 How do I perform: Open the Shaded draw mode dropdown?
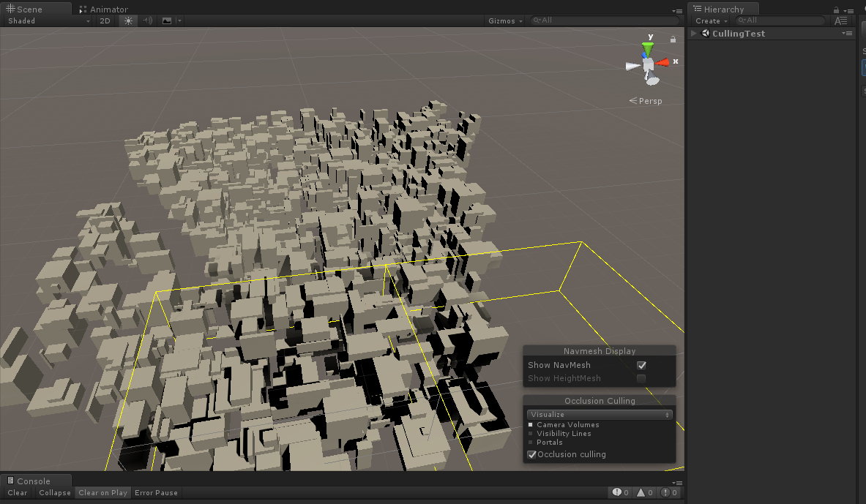44,20
